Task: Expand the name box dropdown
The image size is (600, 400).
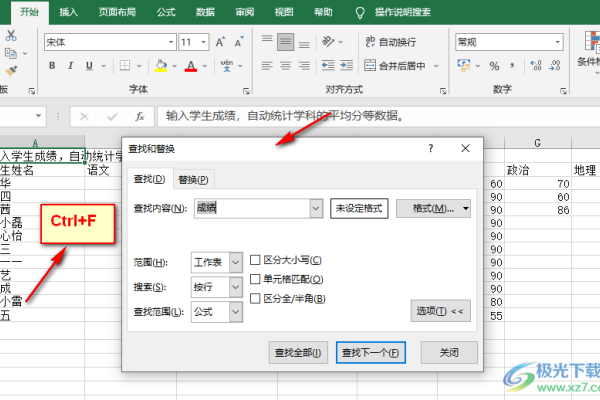Action: pos(38,116)
